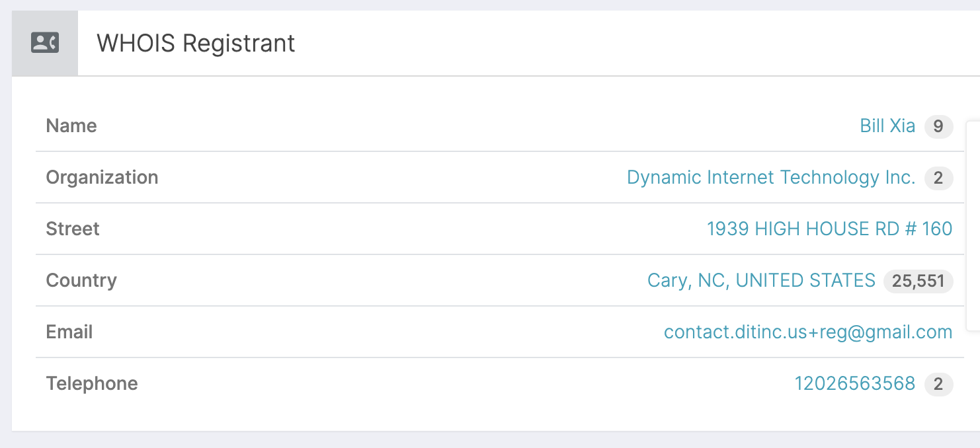Click the Street field label
980x448 pixels.
click(x=73, y=229)
